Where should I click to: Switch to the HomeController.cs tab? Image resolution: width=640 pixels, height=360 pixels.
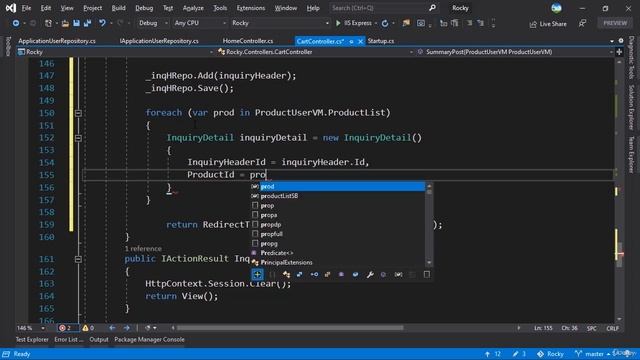(x=248, y=41)
